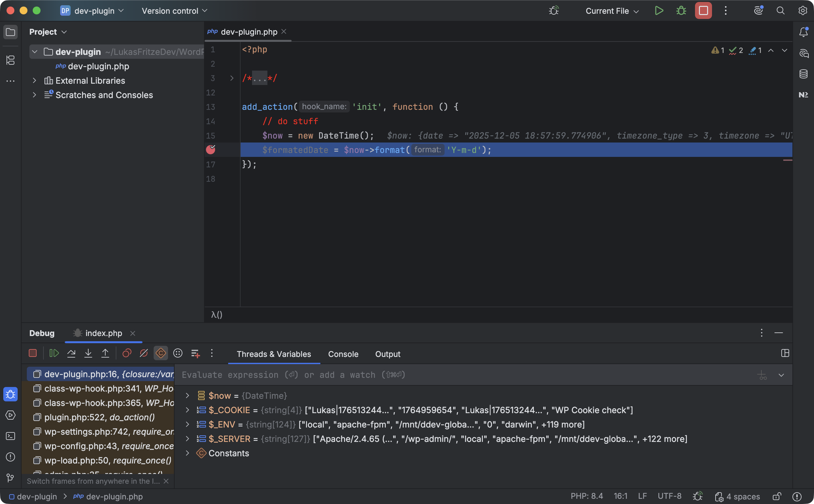This screenshot has width=814, height=504.
Task: Open the View Breakpoints dialog
Action: click(x=126, y=353)
